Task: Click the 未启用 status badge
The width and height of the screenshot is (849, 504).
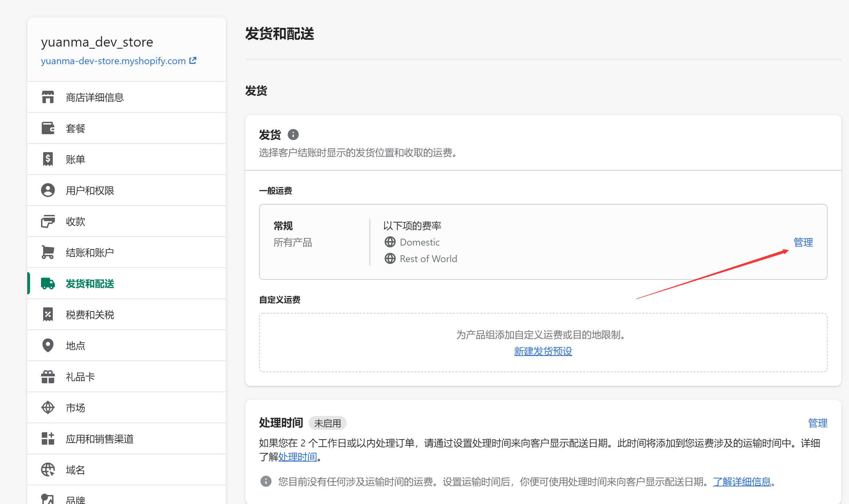Action: pyautogui.click(x=327, y=423)
